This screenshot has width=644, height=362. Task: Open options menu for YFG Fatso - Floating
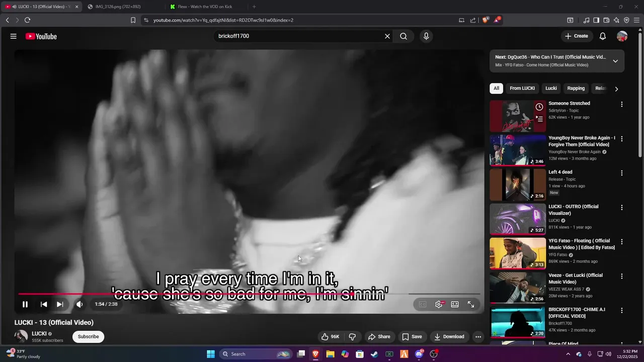click(x=622, y=241)
